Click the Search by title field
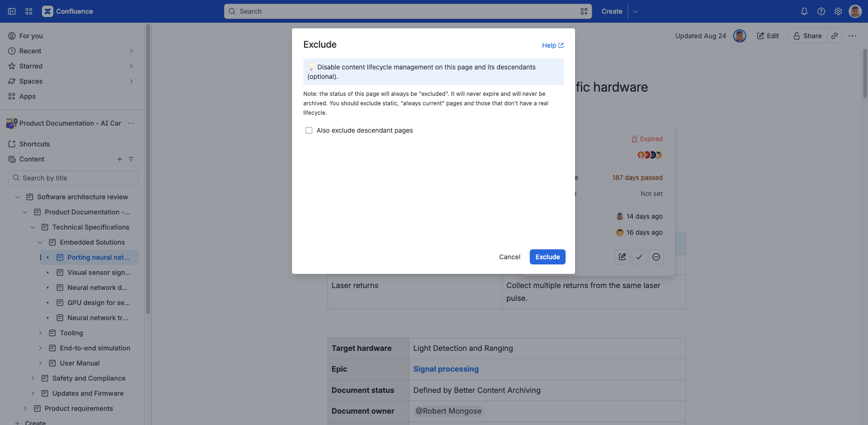This screenshot has height=425, width=868. point(74,178)
